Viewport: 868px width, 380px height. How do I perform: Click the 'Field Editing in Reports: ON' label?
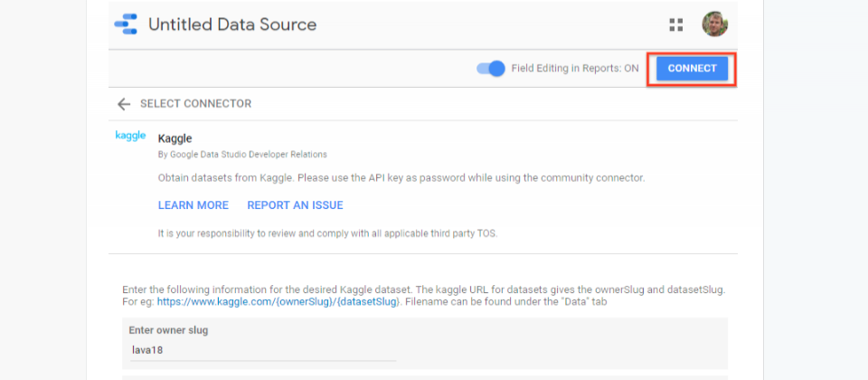pyautogui.click(x=575, y=69)
